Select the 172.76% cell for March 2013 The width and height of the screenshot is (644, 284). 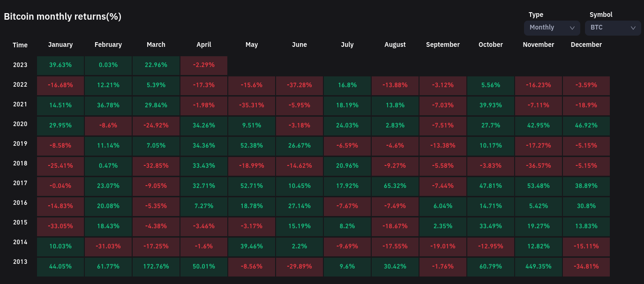tap(156, 266)
